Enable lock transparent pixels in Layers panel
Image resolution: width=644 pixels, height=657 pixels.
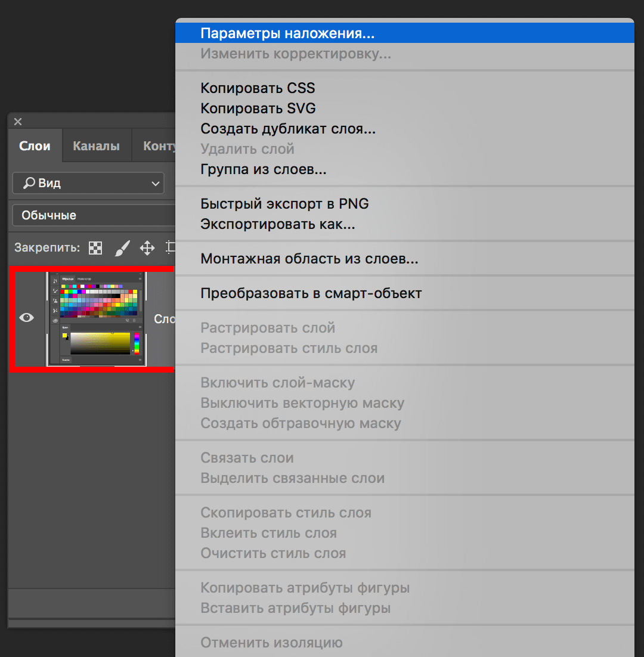(x=95, y=247)
